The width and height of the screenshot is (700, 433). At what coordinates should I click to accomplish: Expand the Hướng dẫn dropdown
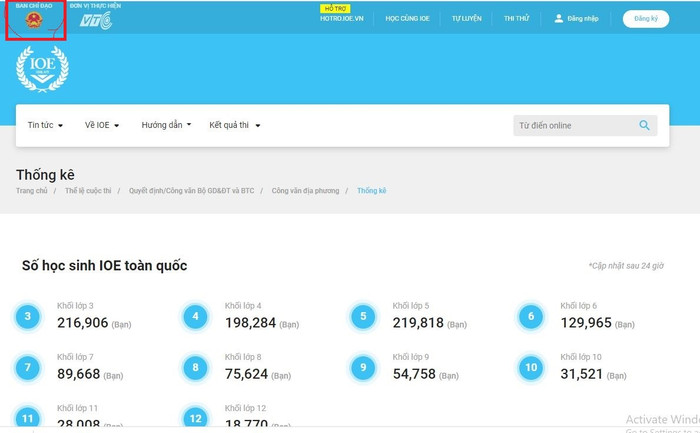click(166, 126)
